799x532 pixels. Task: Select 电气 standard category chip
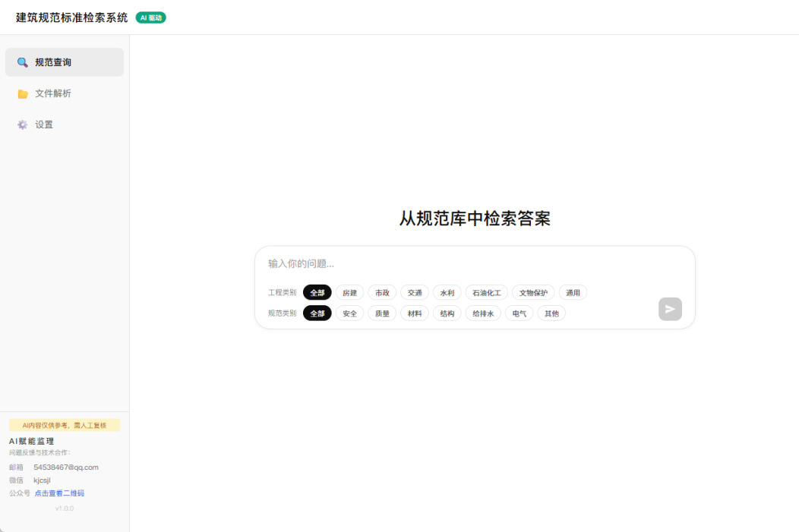click(520, 313)
